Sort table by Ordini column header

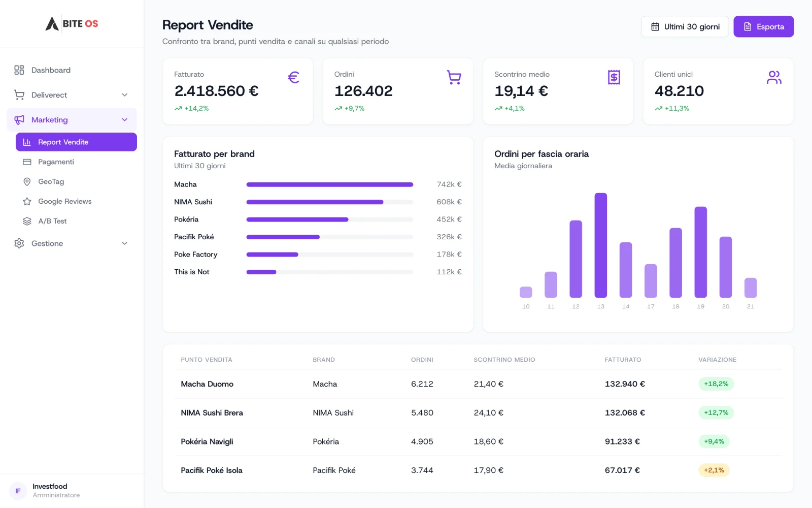click(x=422, y=360)
